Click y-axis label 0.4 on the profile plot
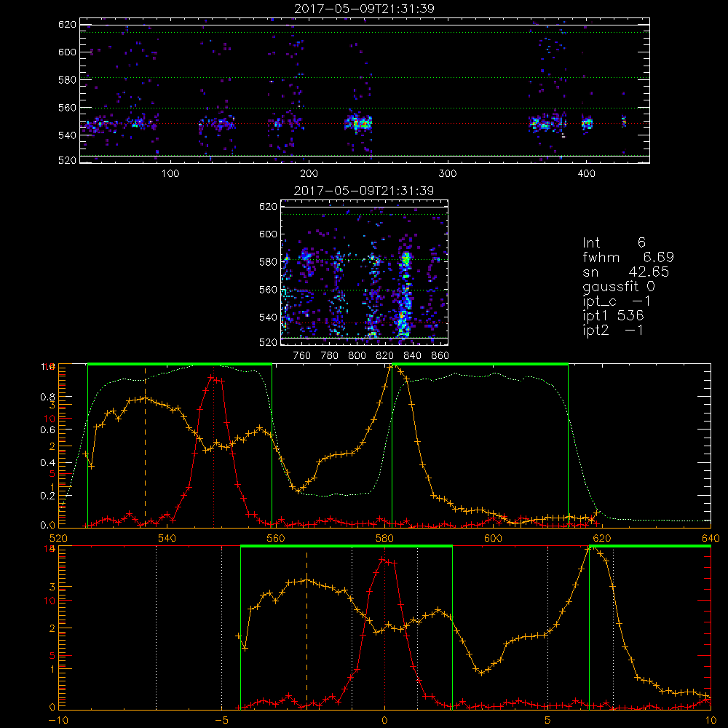The width and height of the screenshot is (728, 728). 48,462
